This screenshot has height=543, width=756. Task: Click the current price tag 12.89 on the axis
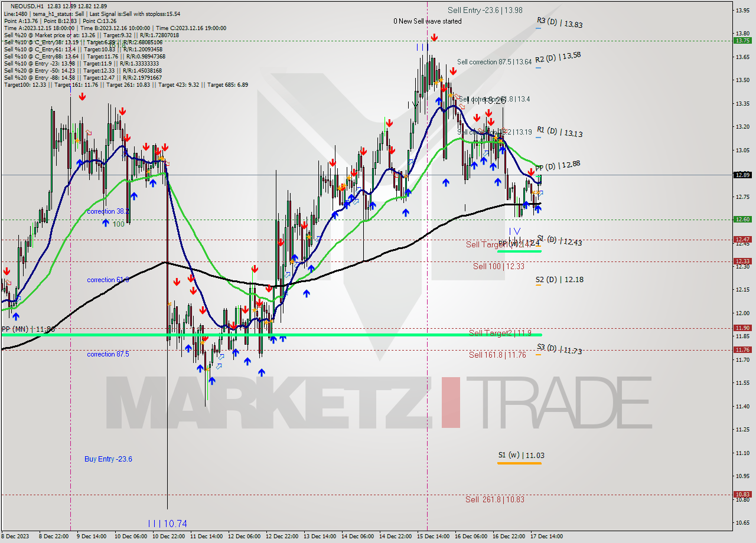pos(742,175)
